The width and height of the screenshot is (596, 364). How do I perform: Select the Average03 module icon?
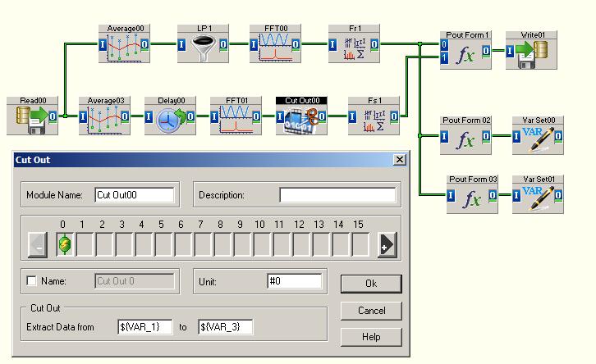point(104,116)
